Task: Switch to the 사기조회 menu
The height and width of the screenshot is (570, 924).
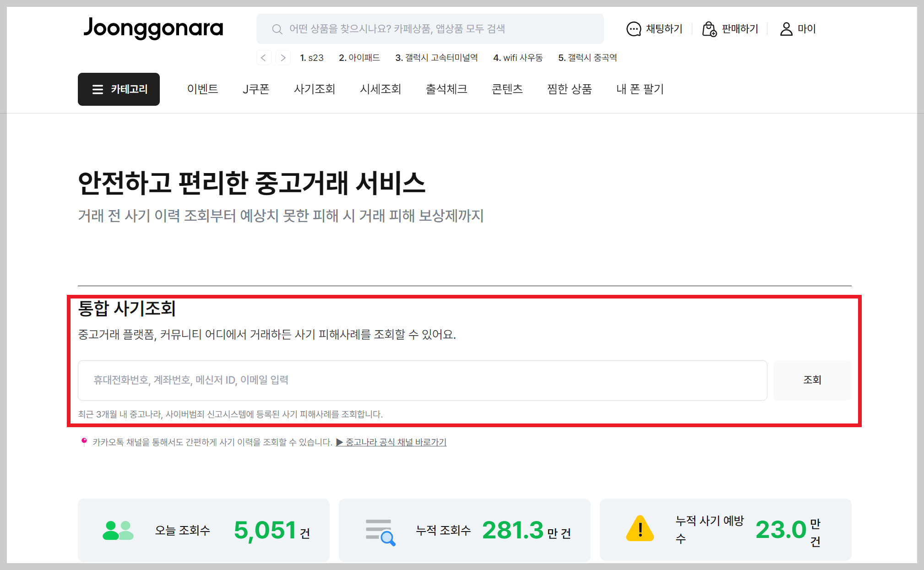Action: tap(315, 89)
